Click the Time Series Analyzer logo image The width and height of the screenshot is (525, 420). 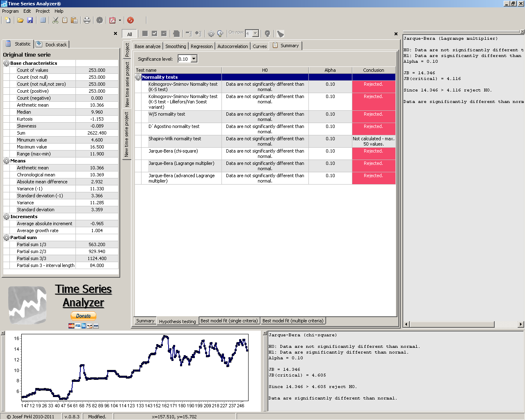27,305
